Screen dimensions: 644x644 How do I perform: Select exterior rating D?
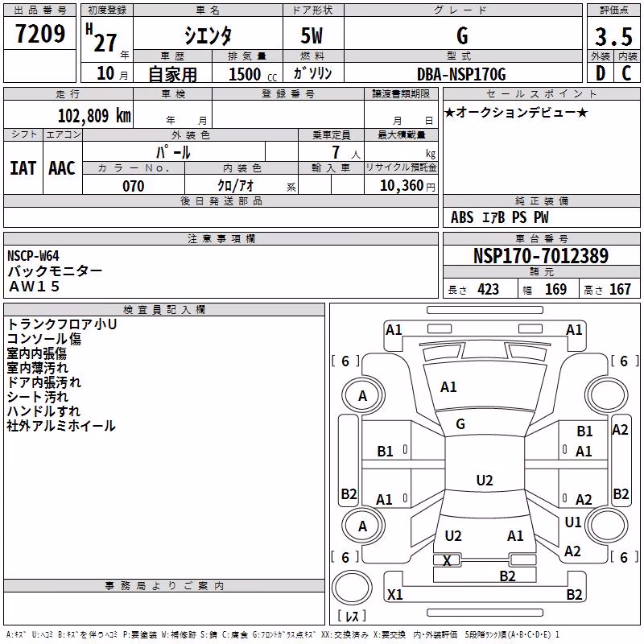point(601,73)
